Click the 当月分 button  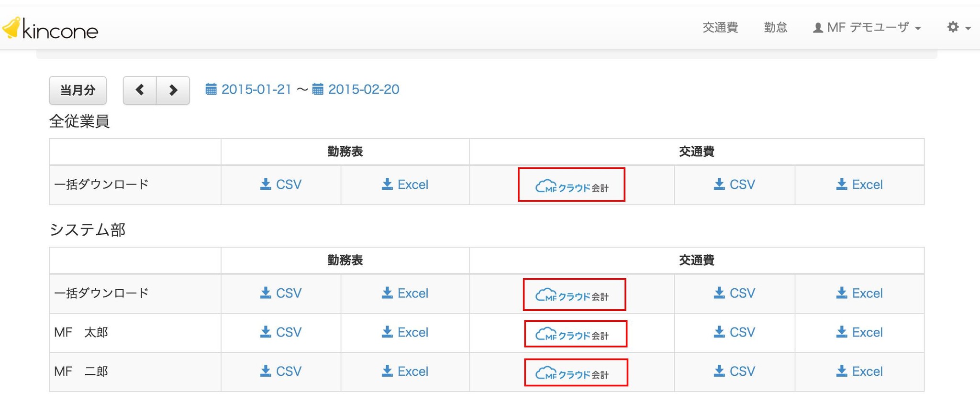(78, 90)
